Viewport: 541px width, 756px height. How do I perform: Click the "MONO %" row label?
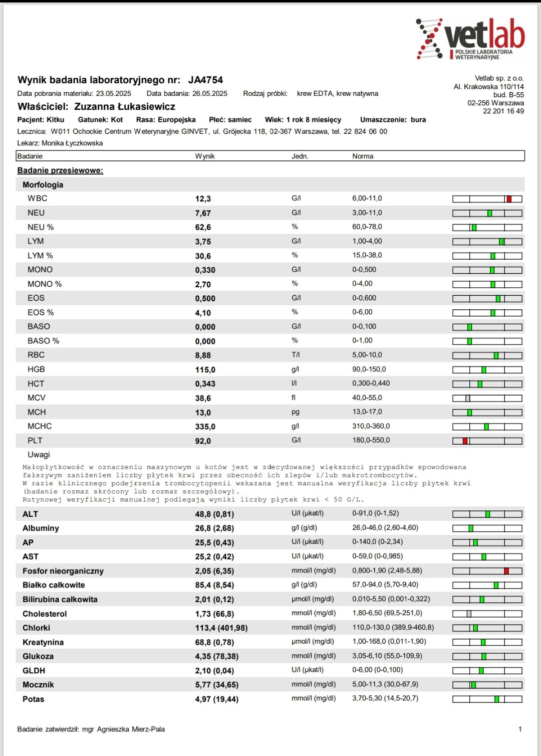(x=45, y=284)
